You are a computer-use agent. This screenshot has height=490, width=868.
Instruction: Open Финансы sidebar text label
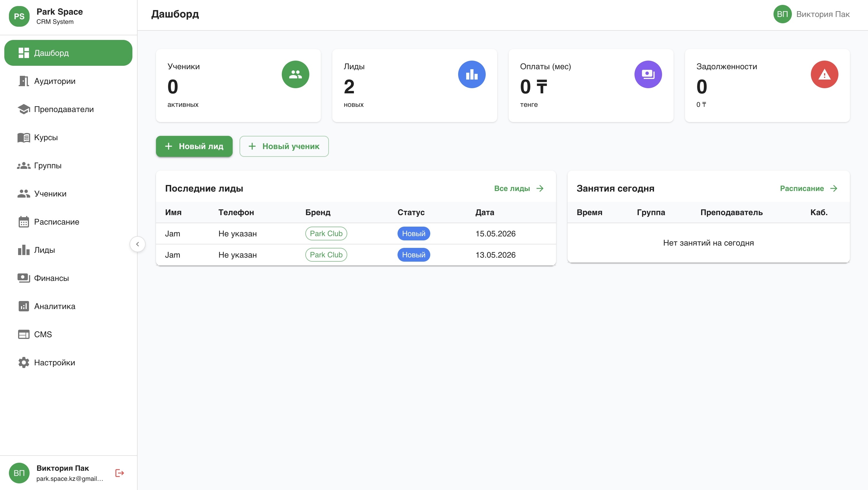(x=51, y=278)
